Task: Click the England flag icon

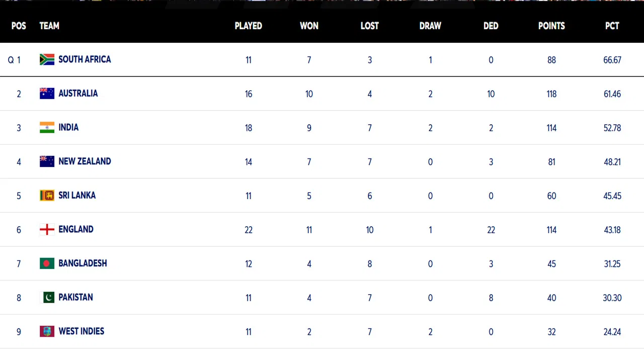Action: point(47,229)
